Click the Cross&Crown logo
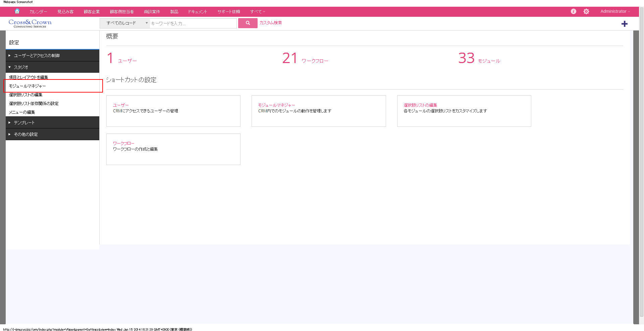 (x=30, y=23)
